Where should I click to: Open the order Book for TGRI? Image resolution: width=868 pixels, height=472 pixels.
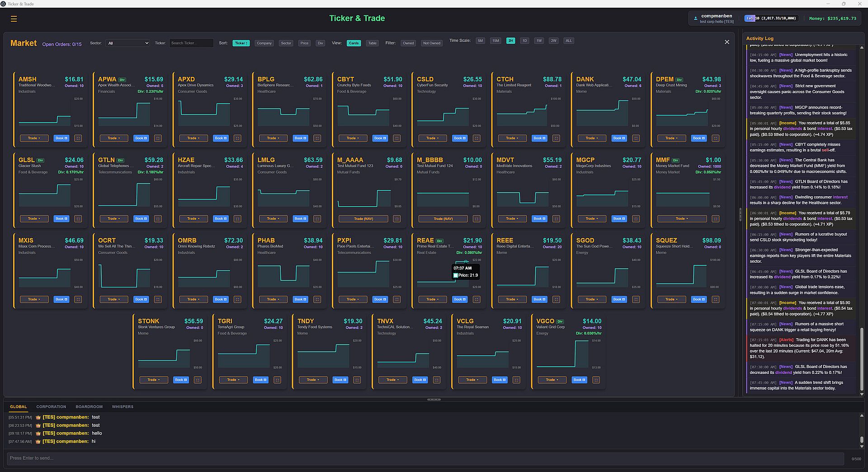tap(260, 380)
